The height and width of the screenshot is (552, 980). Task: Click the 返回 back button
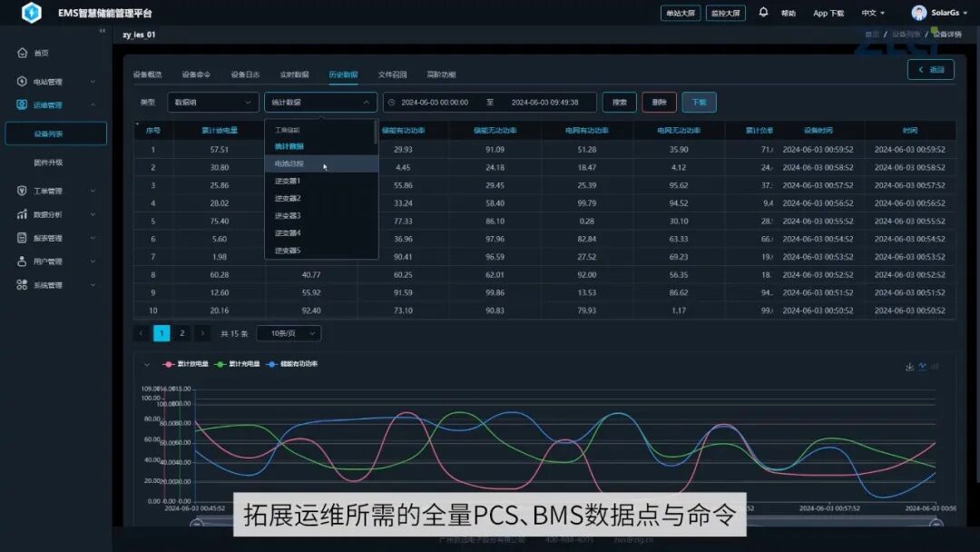coord(931,69)
